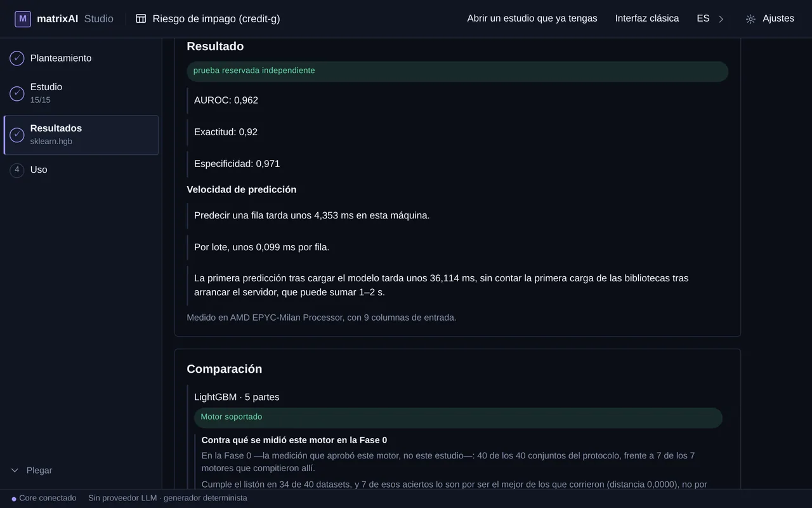Image resolution: width=812 pixels, height=508 pixels.
Task: Click the sun-shaped Ajustes icon
Action: (x=750, y=19)
